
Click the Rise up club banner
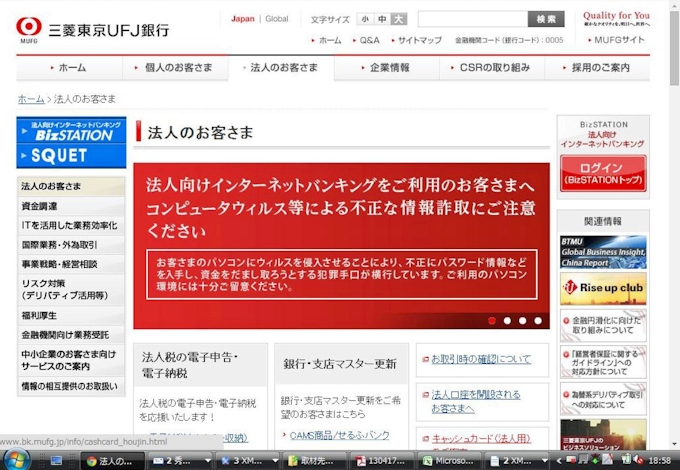[602, 289]
